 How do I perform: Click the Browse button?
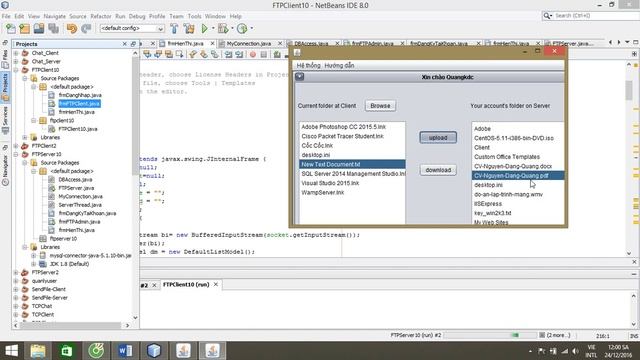pyautogui.click(x=380, y=106)
